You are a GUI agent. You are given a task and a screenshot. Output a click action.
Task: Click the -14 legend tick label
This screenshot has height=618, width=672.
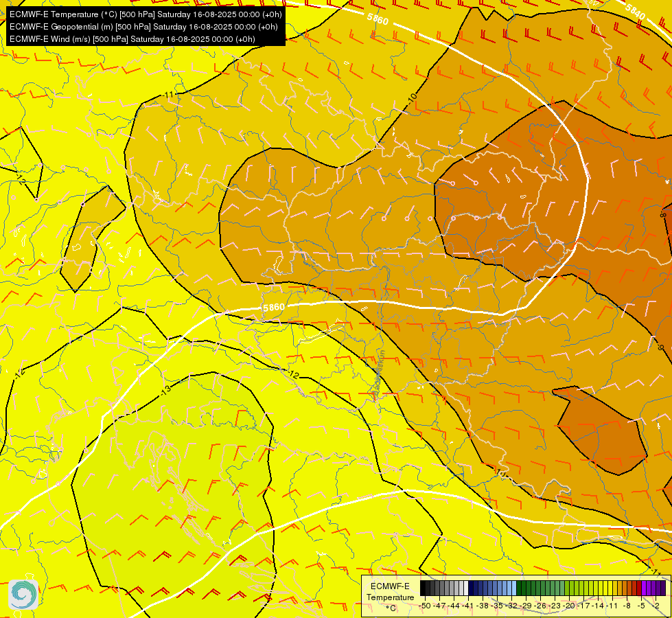coord(598,606)
